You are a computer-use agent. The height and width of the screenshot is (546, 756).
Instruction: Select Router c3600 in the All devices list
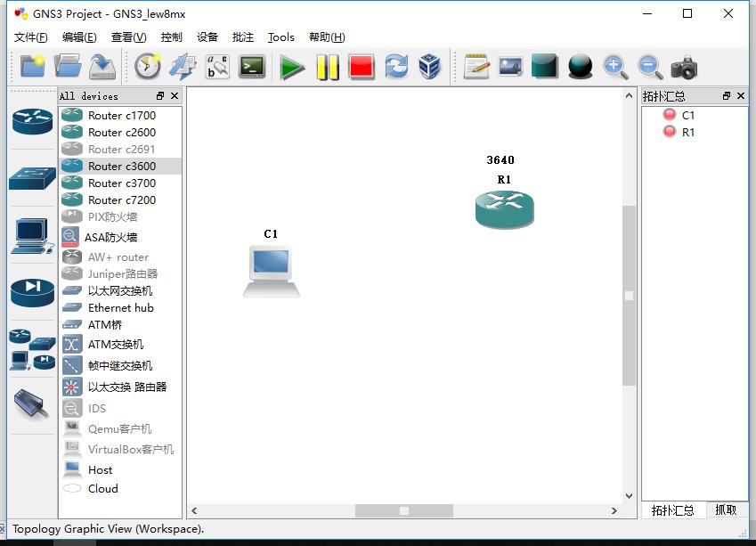tap(119, 166)
